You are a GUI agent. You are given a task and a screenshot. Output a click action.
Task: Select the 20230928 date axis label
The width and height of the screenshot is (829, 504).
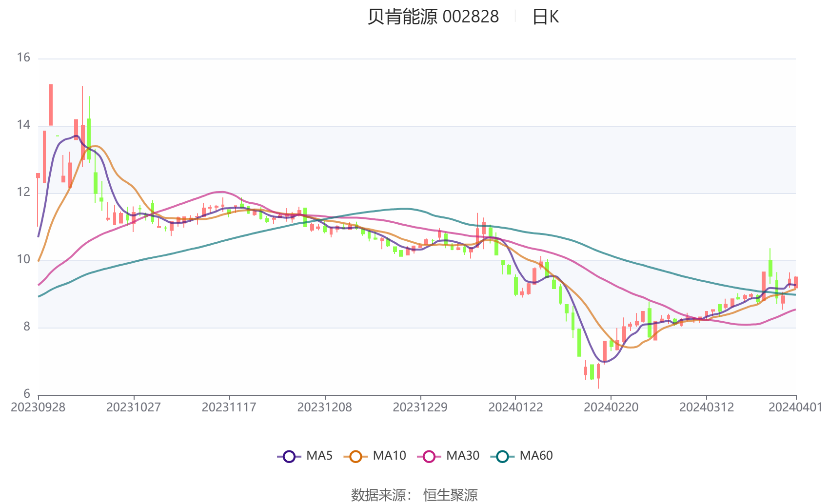(38, 407)
